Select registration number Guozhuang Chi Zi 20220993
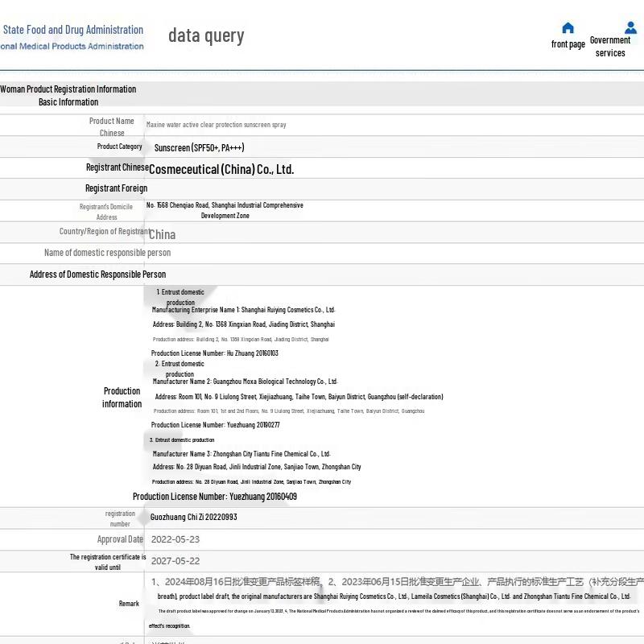This screenshot has height=644, width=644. click(193, 517)
